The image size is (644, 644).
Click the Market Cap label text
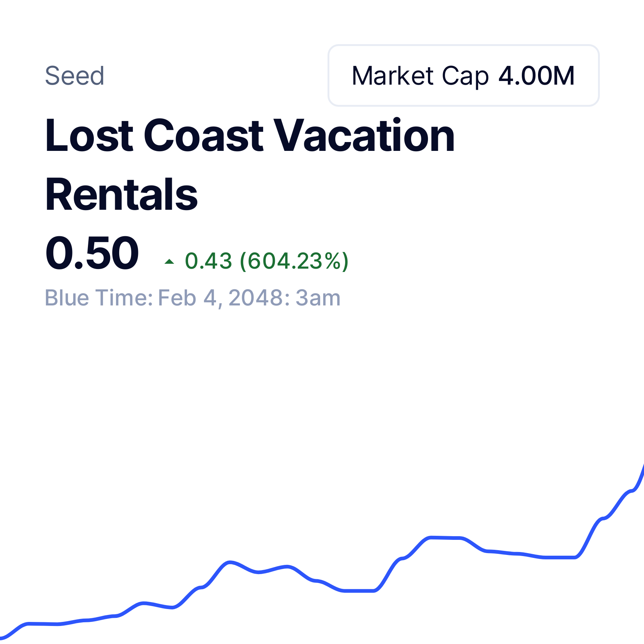coord(420,76)
